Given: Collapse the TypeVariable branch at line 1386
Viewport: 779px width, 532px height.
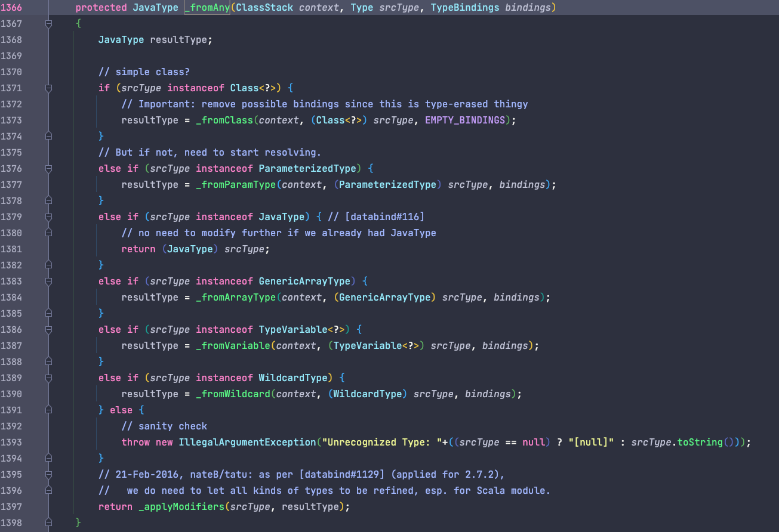Looking at the screenshot, I should coord(49,329).
